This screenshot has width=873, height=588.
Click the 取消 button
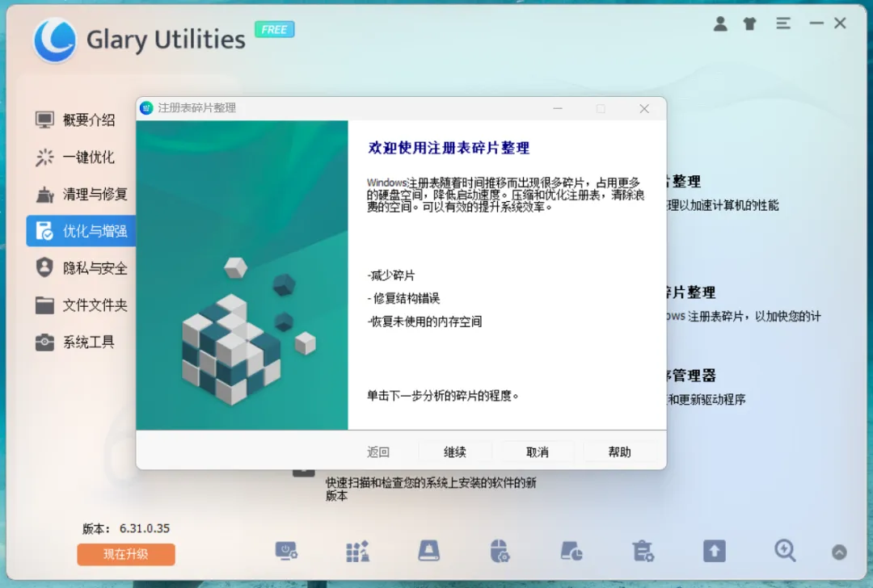click(x=538, y=451)
